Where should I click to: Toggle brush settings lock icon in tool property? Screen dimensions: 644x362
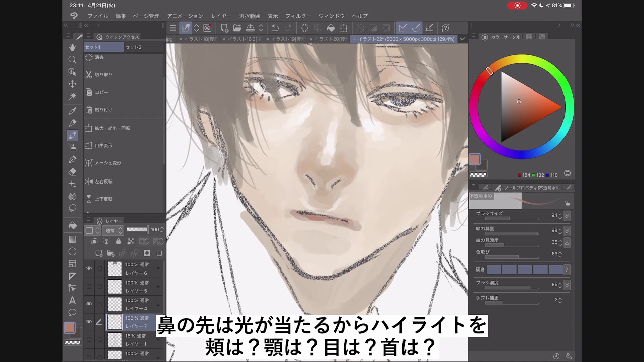point(567,203)
